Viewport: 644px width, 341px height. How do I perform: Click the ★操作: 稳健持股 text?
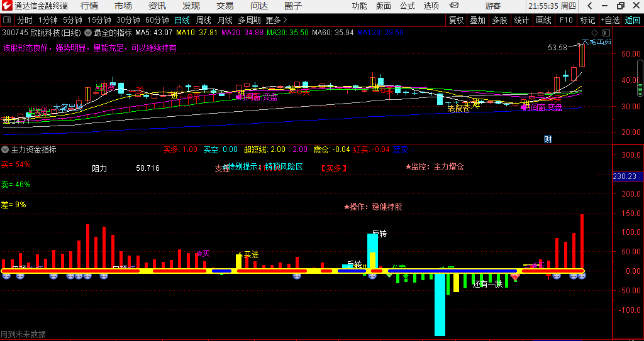(373, 207)
